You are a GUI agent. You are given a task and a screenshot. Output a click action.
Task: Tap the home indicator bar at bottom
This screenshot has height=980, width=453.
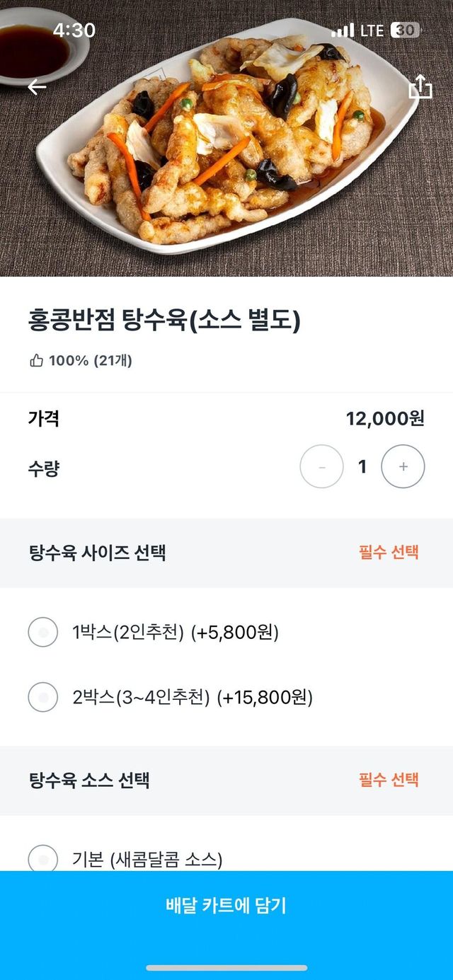tap(226, 967)
